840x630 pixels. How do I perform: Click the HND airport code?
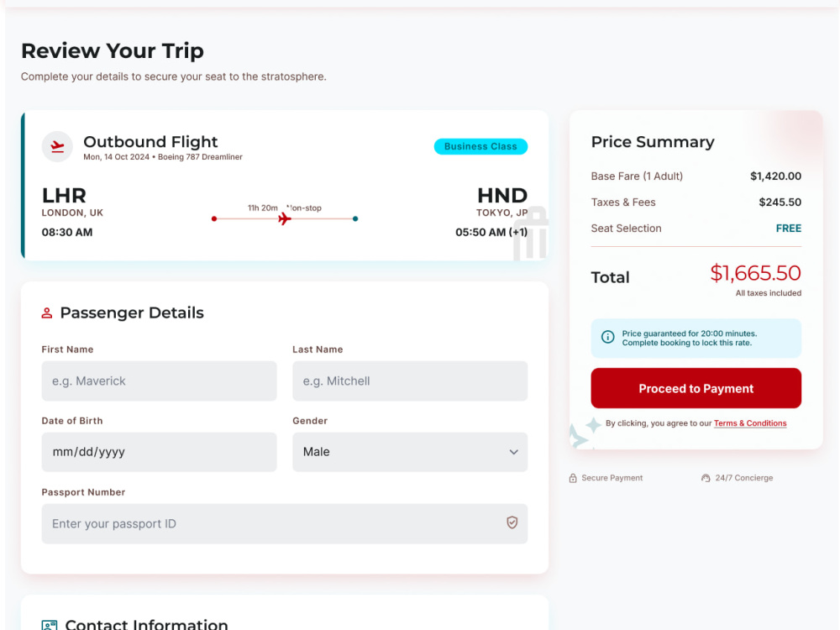click(x=502, y=196)
